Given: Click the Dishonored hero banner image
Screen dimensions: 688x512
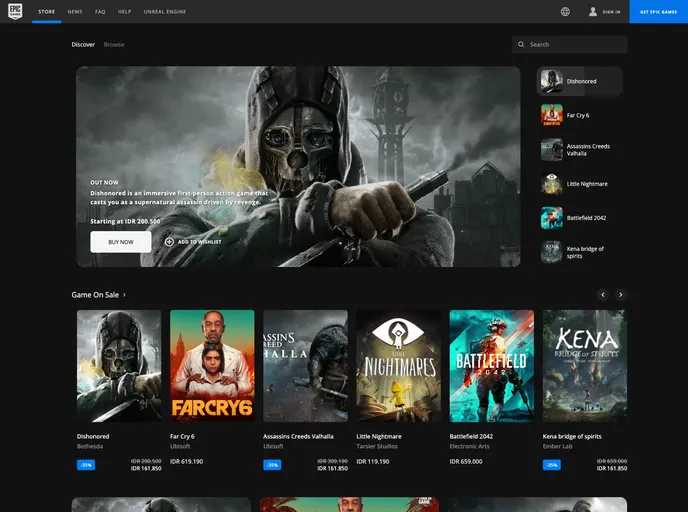Looking at the screenshot, I should tap(298, 166).
